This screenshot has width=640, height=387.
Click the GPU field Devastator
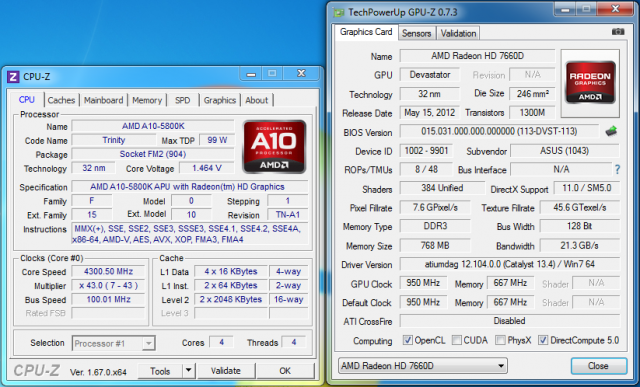pos(429,75)
